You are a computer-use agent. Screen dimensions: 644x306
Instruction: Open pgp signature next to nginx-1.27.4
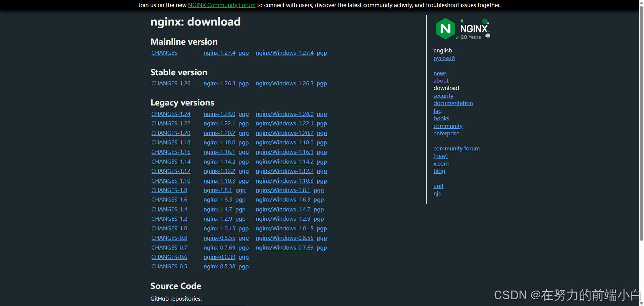point(244,53)
